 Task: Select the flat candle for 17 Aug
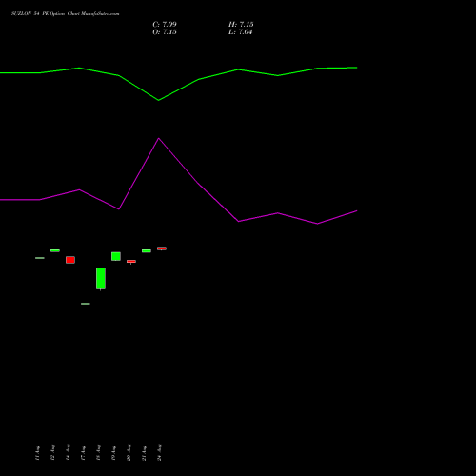86,304
